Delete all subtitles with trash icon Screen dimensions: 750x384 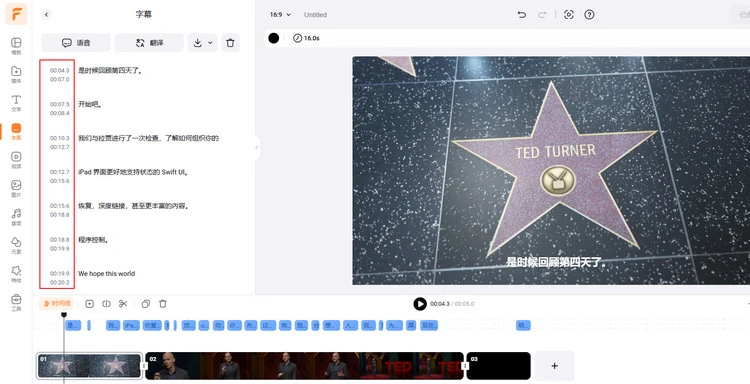230,43
